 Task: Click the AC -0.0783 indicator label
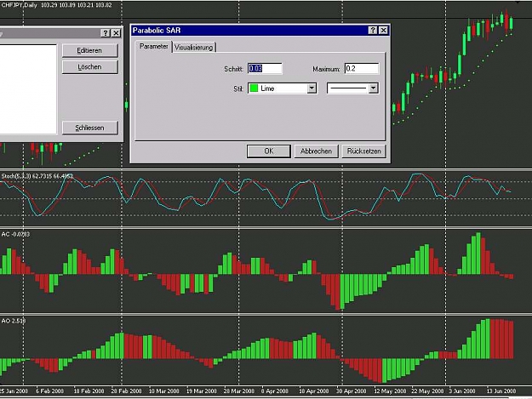15,234
